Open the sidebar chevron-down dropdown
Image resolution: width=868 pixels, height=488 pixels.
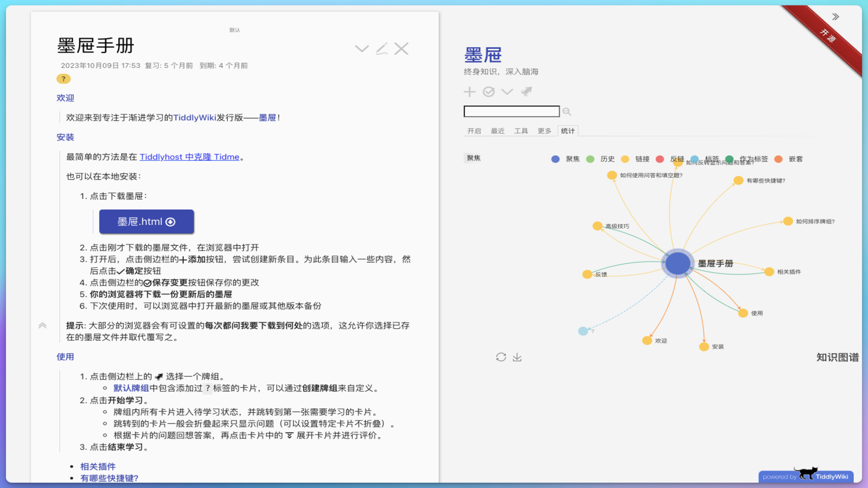click(x=507, y=92)
